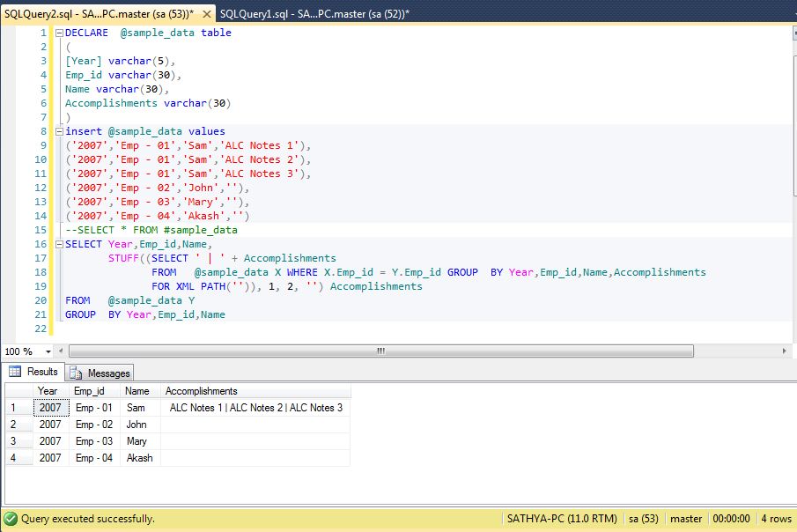The image size is (797, 532).
Task: Open the Results tab
Action: tap(33, 372)
